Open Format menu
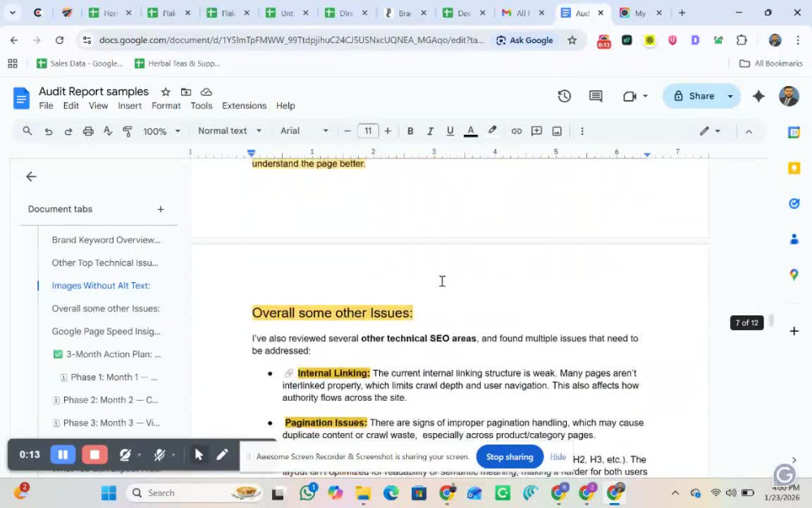 coord(166,106)
